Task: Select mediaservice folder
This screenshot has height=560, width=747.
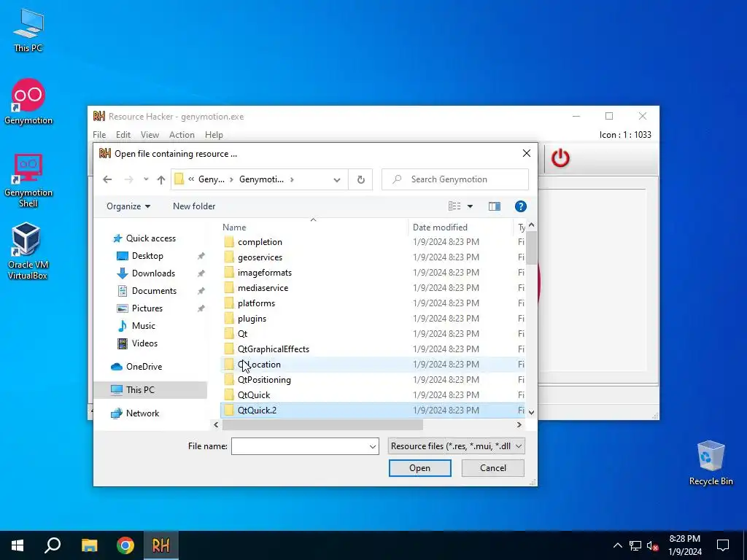Action: click(x=373, y=287)
